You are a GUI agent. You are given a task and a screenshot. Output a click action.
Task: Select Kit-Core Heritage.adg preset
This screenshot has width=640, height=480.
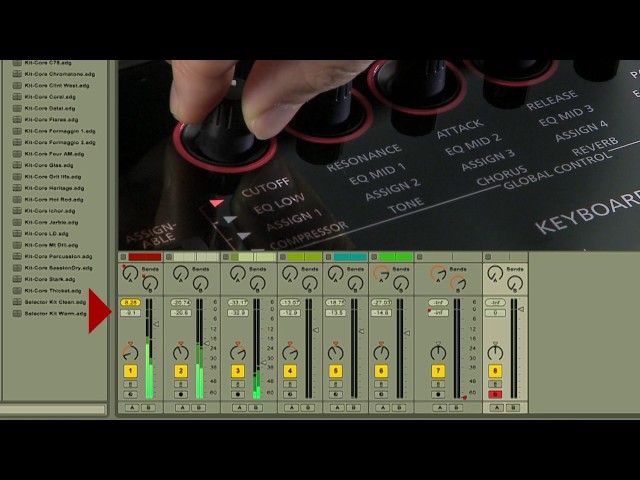(x=54, y=188)
